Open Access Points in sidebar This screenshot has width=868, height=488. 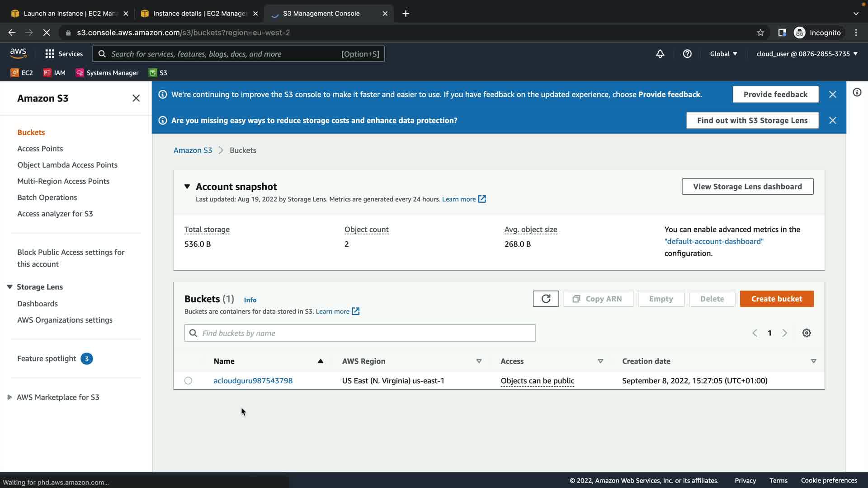(x=40, y=149)
